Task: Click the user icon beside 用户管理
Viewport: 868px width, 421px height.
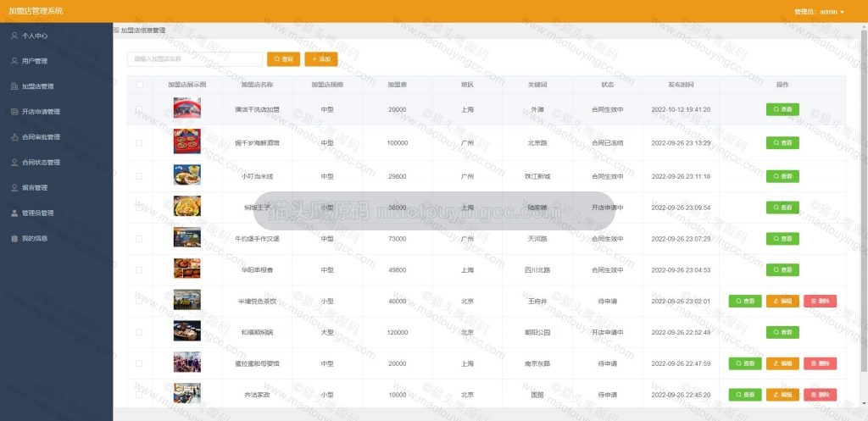Action: pyautogui.click(x=14, y=61)
